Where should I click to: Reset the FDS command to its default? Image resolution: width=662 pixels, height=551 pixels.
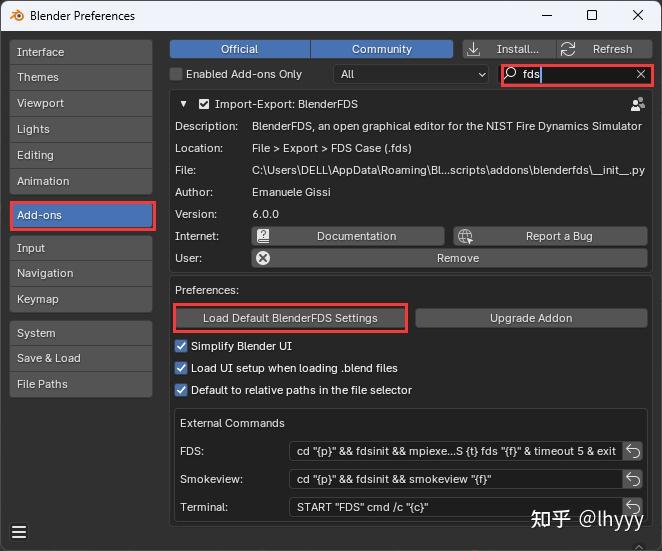pos(633,451)
